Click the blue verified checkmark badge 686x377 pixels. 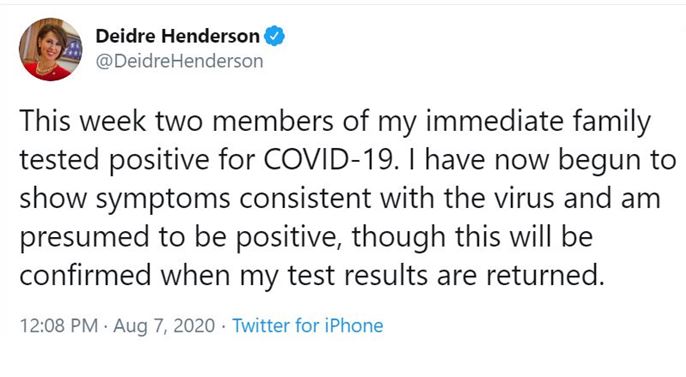tap(275, 36)
